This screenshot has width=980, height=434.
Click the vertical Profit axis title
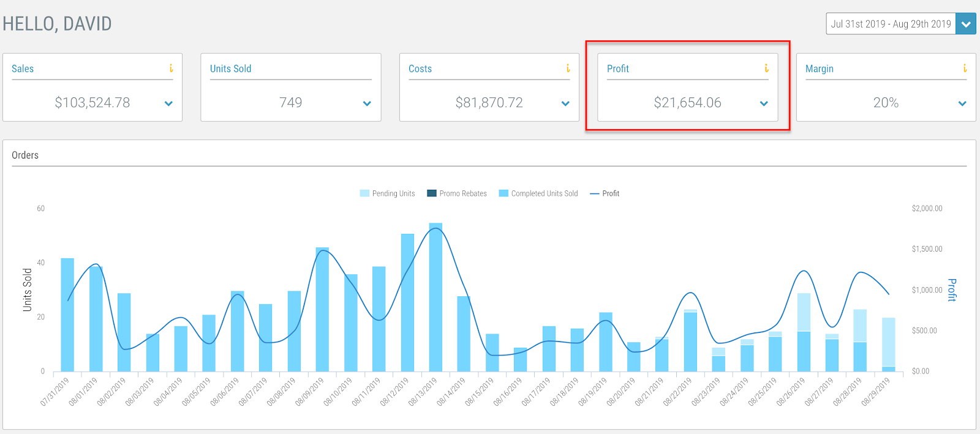tap(952, 290)
